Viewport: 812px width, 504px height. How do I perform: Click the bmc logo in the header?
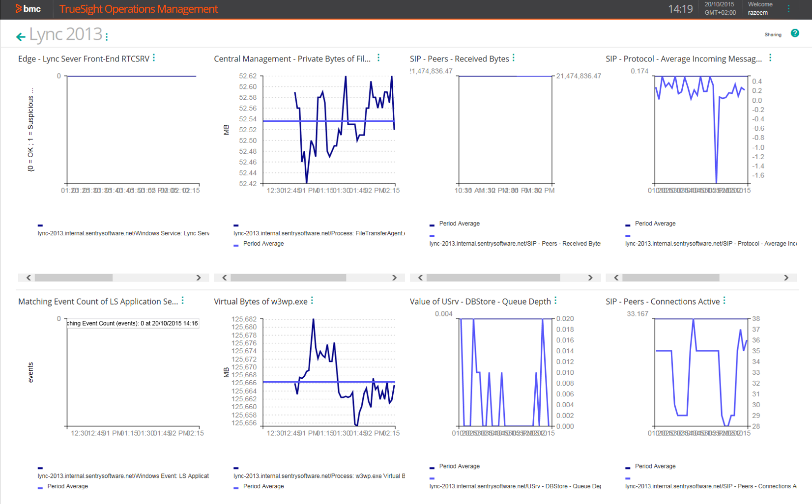coord(28,9)
